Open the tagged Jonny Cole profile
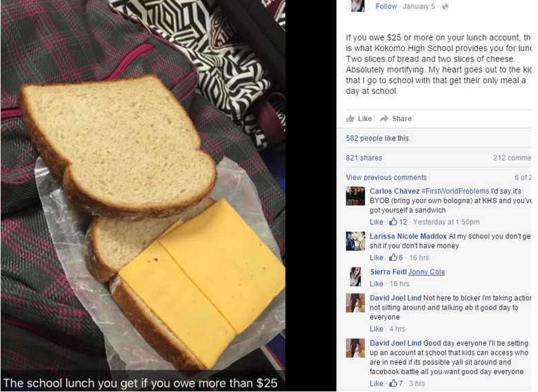The width and height of the screenshot is (538, 392). point(426,271)
